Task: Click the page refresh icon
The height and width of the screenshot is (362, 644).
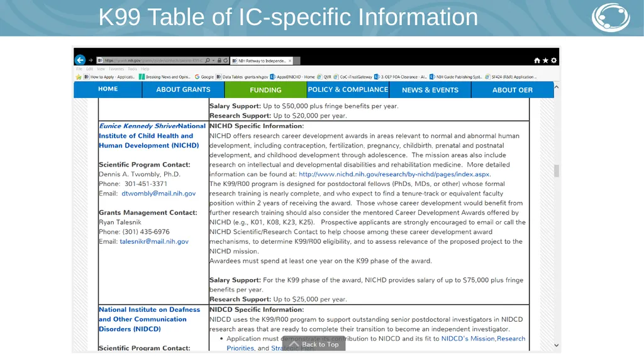Action: point(226,60)
